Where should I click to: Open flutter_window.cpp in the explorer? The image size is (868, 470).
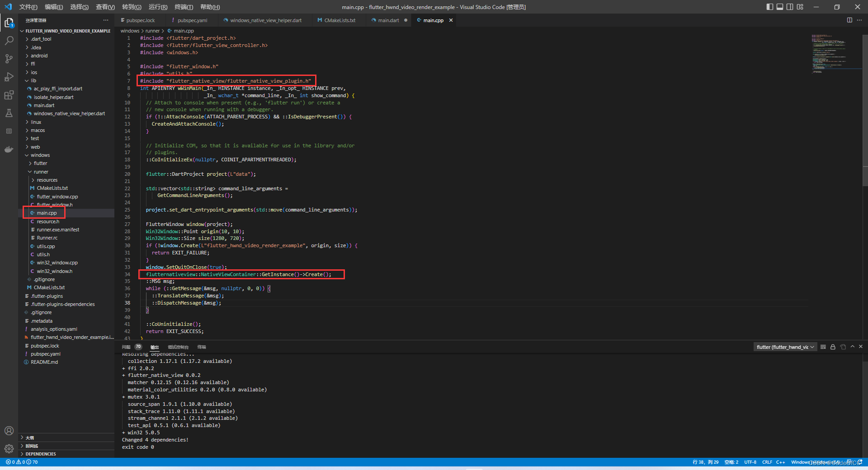click(57, 197)
